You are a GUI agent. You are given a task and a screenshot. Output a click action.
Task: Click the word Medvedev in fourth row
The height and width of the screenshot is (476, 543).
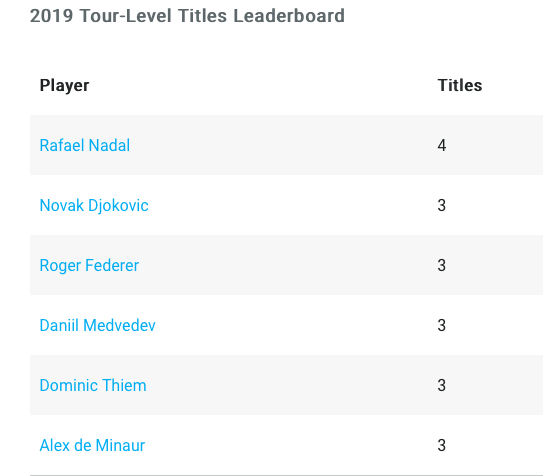point(119,325)
